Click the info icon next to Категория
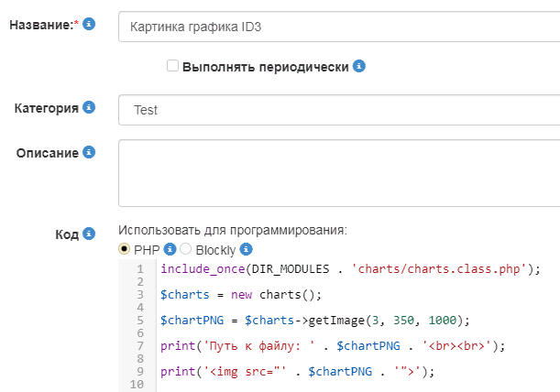The height and width of the screenshot is (392, 560). coord(89,107)
